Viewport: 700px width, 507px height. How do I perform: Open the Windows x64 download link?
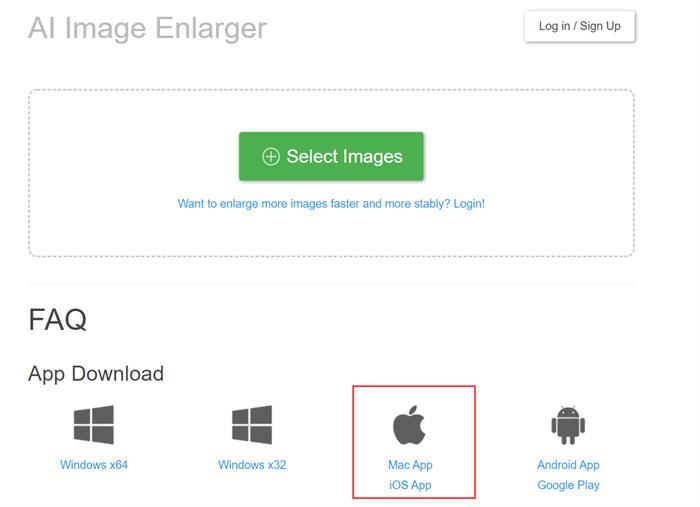click(x=94, y=465)
